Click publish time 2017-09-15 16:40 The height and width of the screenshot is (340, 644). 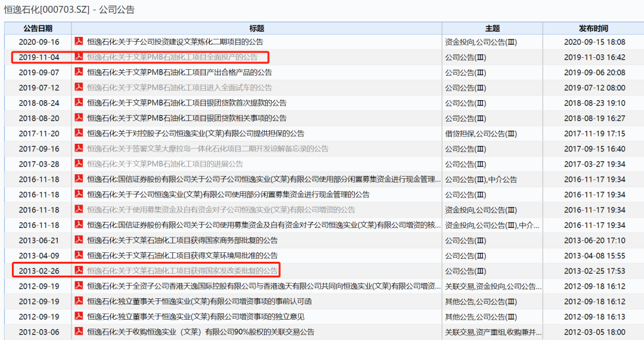(595, 149)
